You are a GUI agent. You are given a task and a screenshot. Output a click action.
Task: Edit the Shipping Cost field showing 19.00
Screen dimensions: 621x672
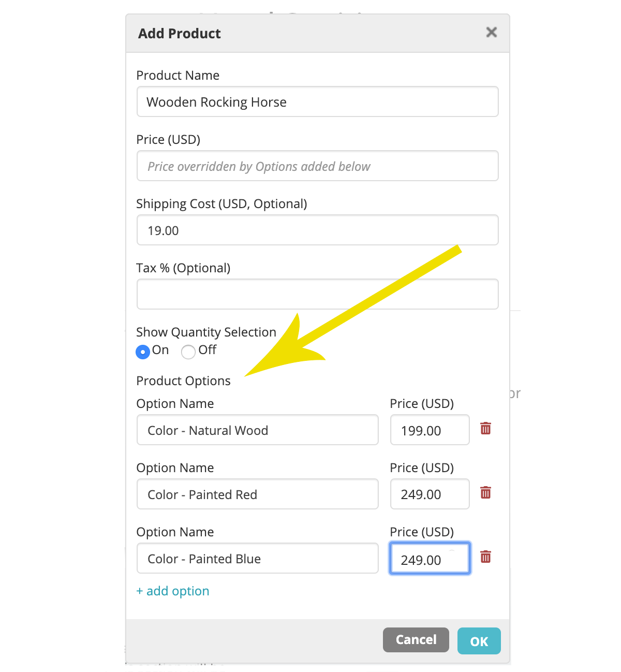(318, 230)
